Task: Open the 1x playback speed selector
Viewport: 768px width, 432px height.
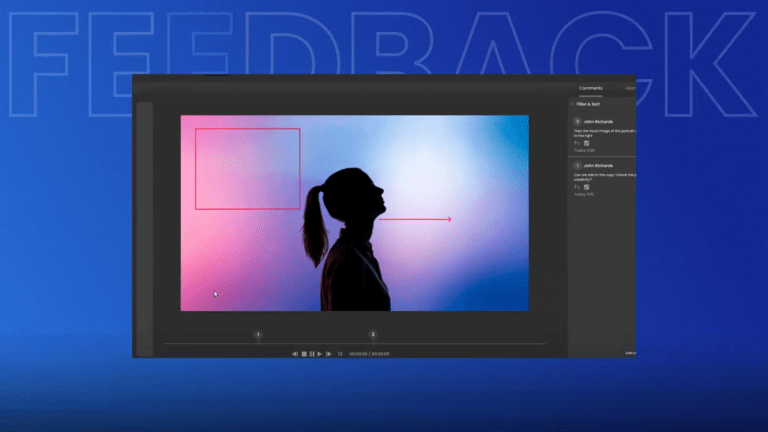Action: [x=340, y=353]
